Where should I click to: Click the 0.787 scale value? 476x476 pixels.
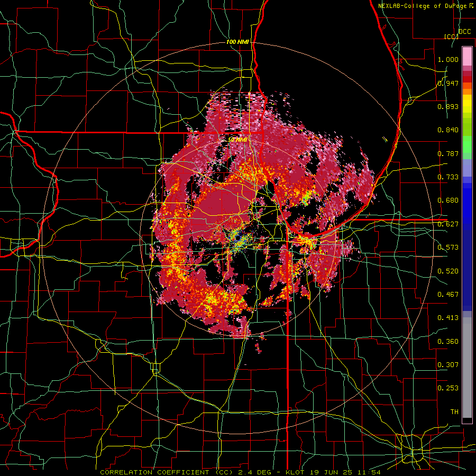[448, 153]
